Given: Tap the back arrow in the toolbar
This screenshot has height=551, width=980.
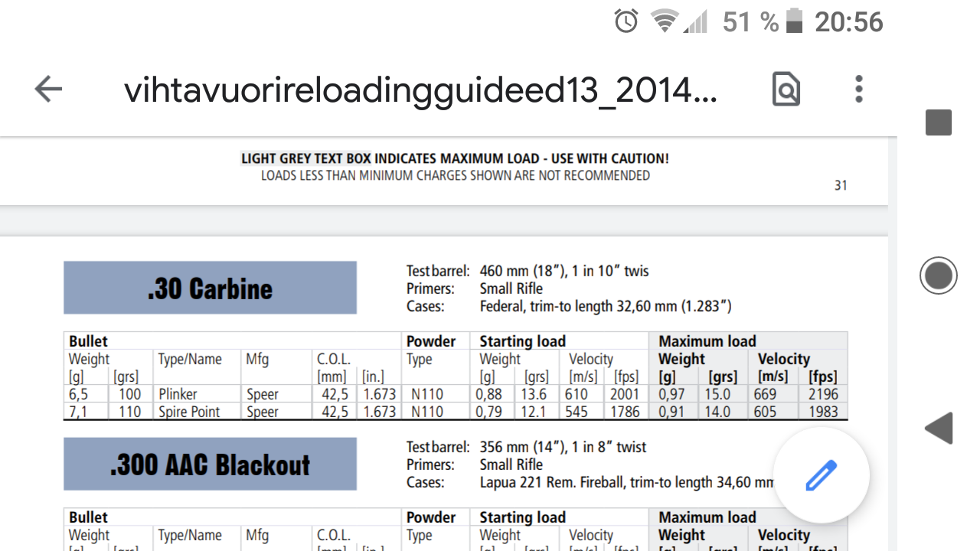Looking at the screenshot, I should point(48,90).
